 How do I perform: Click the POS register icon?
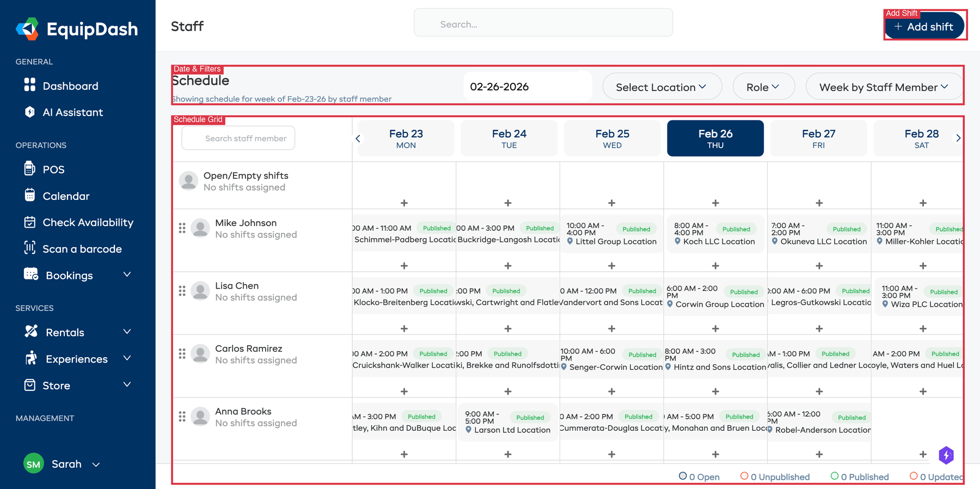tap(30, 169)
